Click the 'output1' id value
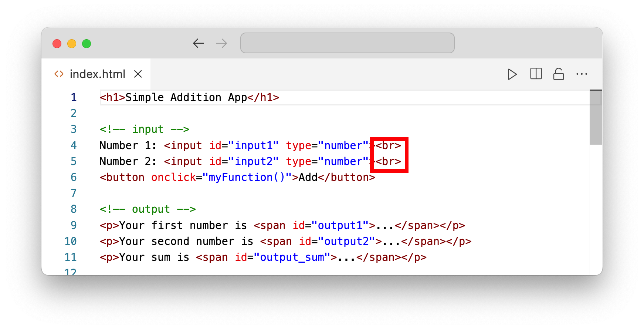The width and height of the screenshot is (644, 330). point(340,225)
